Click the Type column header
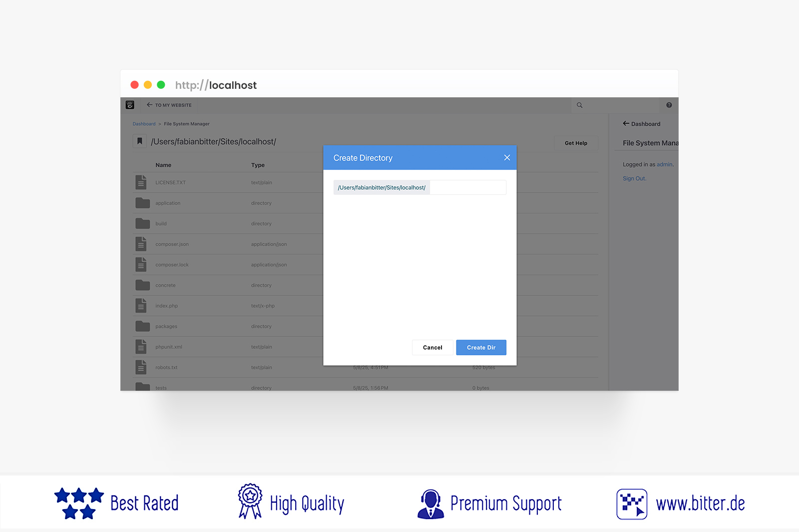 (x=258, y=165)
